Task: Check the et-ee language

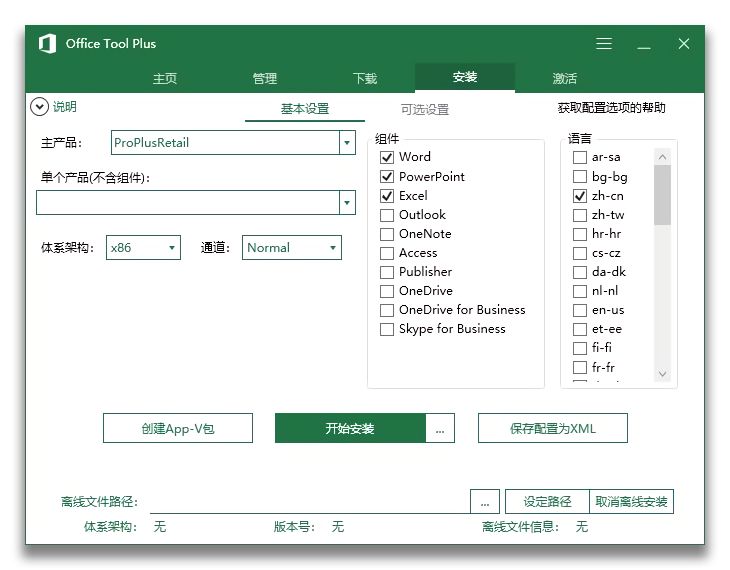Action: (580, 329)
